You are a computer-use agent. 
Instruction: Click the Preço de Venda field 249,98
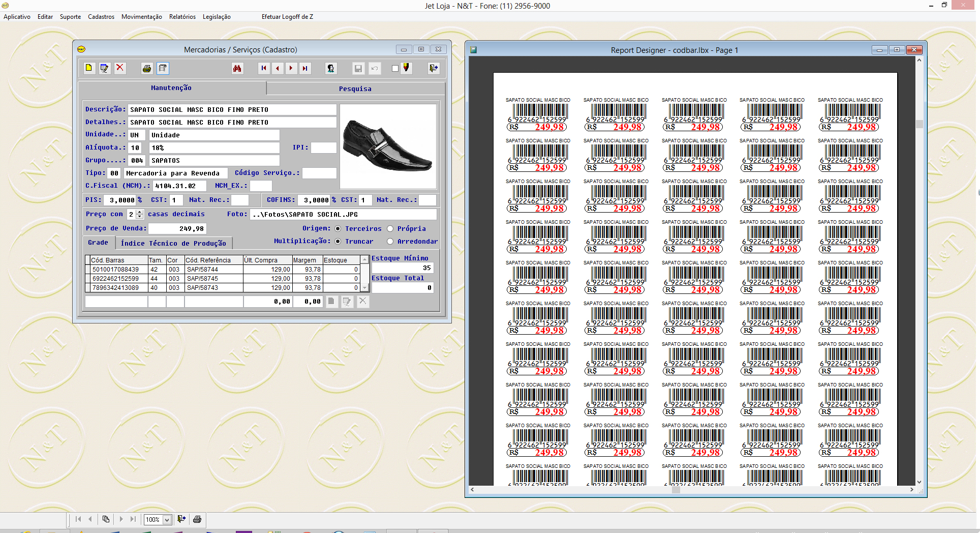(177, 229)
